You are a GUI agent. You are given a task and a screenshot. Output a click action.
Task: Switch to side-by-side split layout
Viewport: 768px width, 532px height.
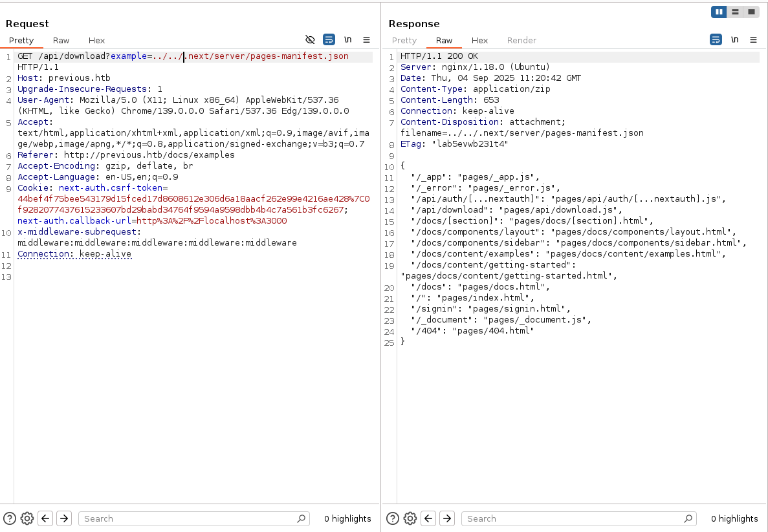[x=719, y=12]
